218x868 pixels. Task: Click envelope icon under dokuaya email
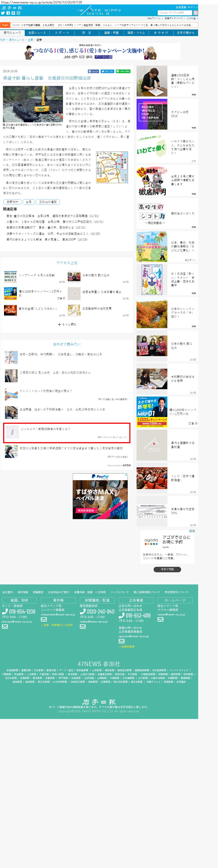(x=5, y=627)
